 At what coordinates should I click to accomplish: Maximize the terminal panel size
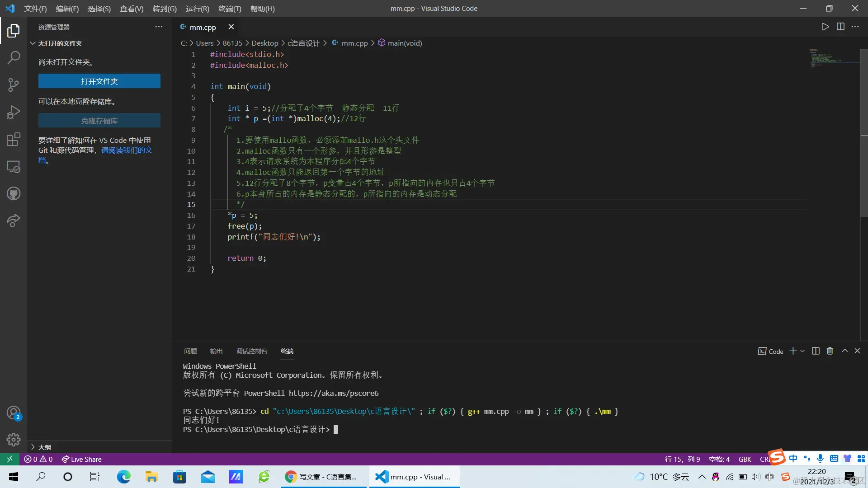(844, 351)
